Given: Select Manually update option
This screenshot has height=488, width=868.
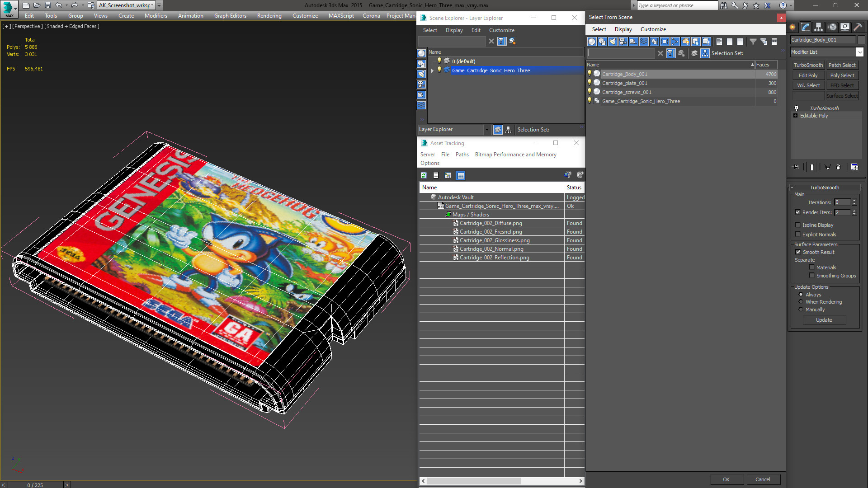Looking at the screenshot, I should coord(801,310).
